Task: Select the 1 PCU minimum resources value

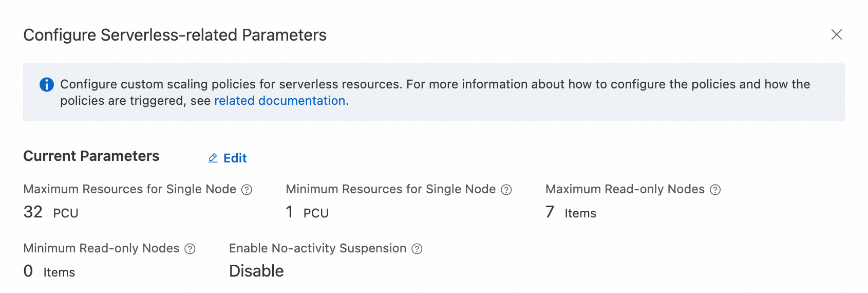Action: [x=307, y=212]
